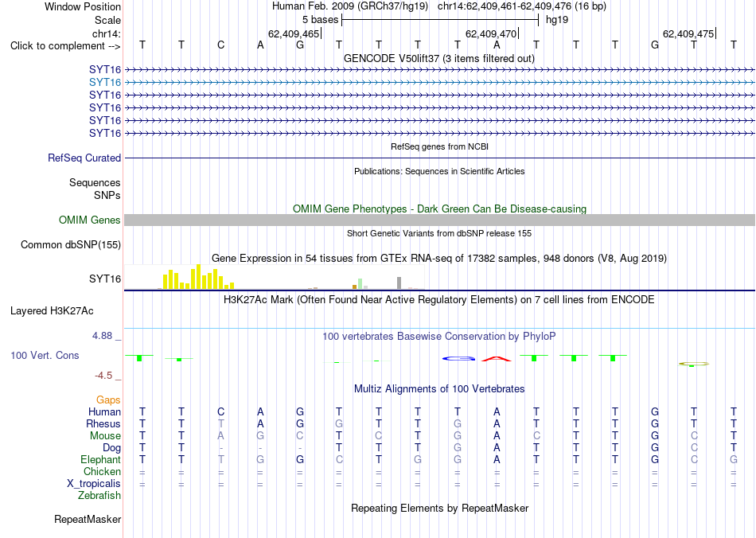
Task: Open 'Short Genetic Variants from dbSNP' title
Action: click(439, 233)
